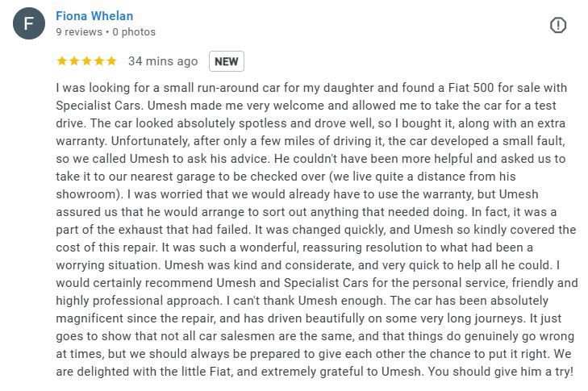
Task: Click the report review flag icon
Action: [558, 26]
